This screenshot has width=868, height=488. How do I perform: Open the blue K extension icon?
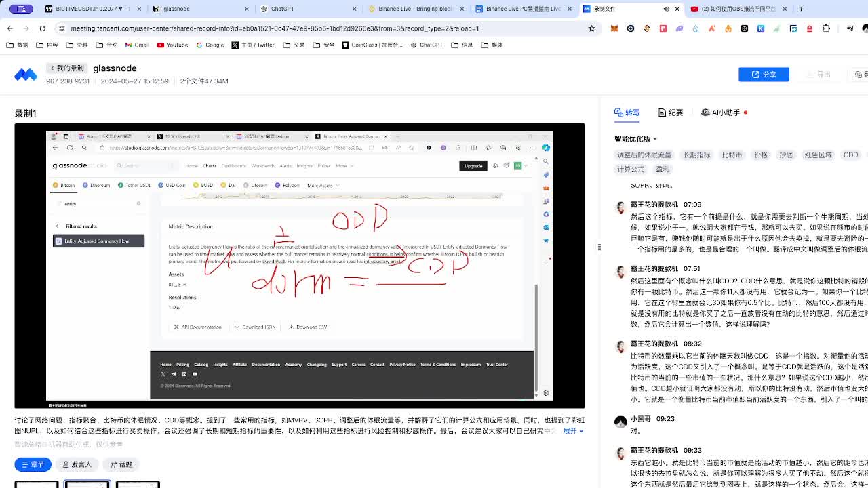(761, 28)
